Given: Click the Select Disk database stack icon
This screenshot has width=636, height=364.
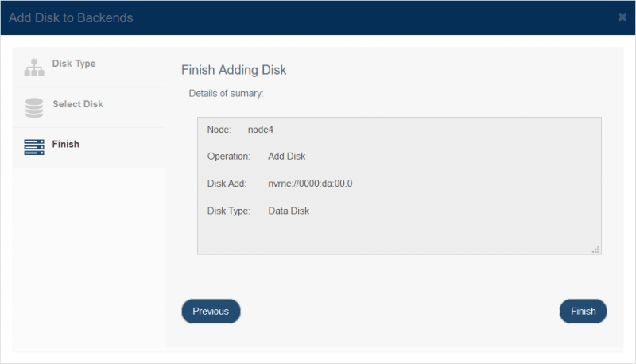Looking at the screenshot, I should coord(34,108).
